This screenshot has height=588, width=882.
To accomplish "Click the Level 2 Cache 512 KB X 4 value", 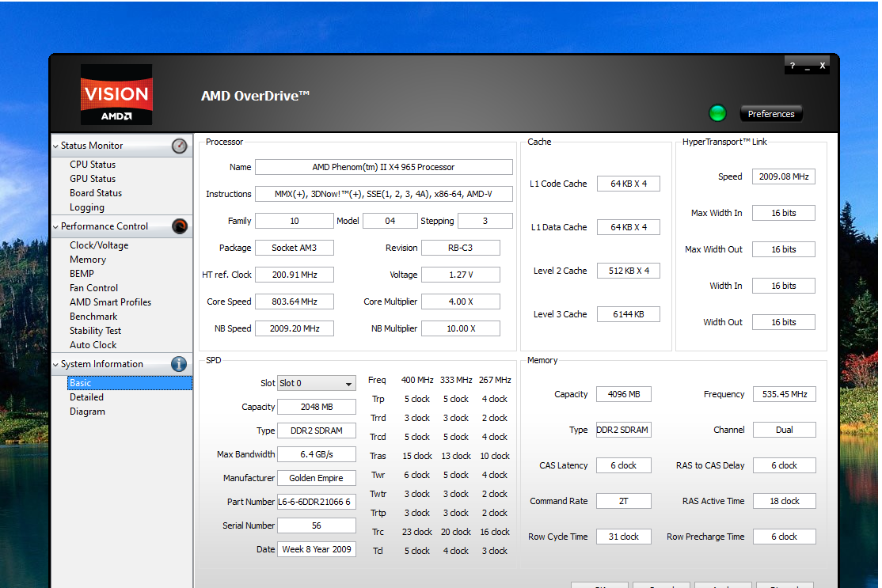I will 629,271.
